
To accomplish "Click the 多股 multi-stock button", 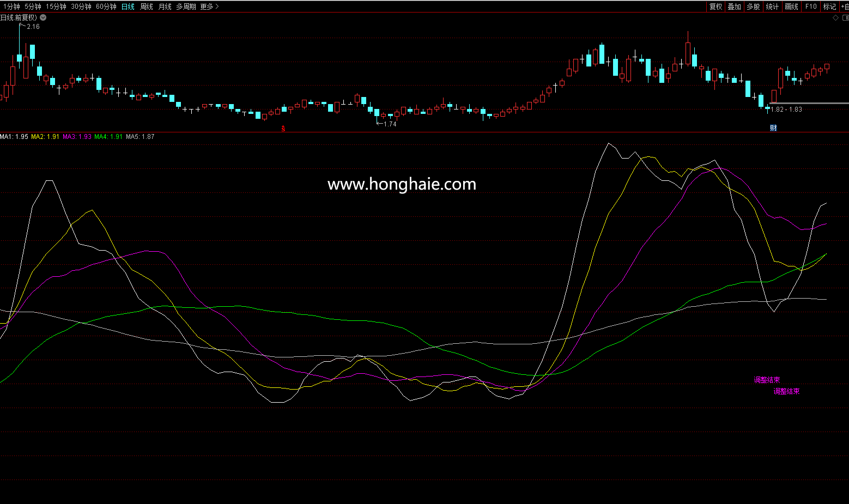I will 753,7.
